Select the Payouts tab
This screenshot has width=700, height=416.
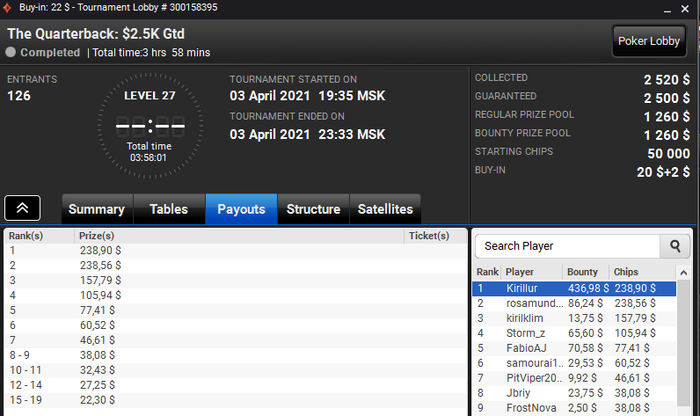click(x=241, y=209)
